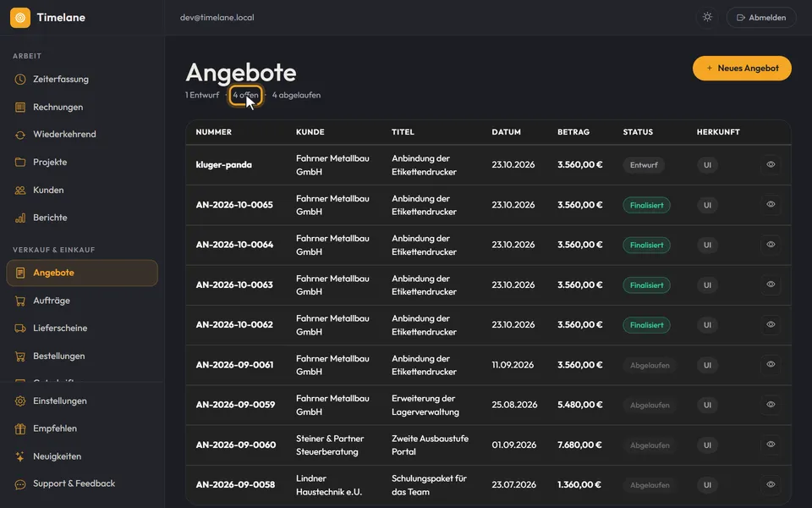Click the amount 7.680,00 €
The image size is (812, 508).
tap(579, 444)
